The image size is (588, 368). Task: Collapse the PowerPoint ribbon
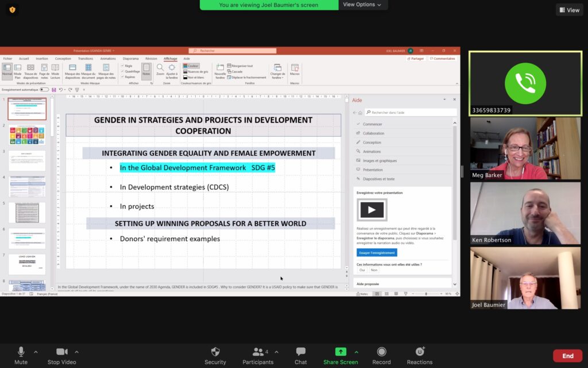(457, 83)
